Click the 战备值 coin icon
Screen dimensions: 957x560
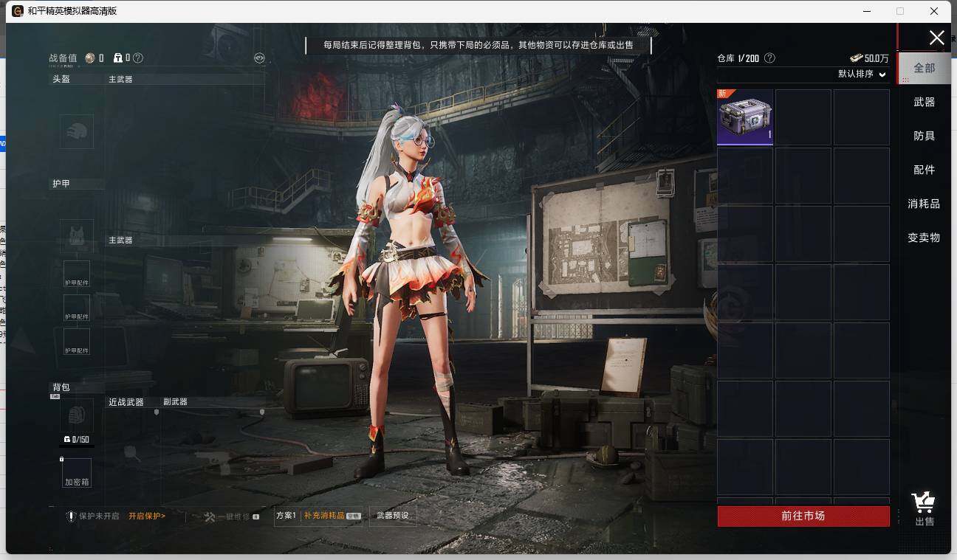[x=90, y=58]
